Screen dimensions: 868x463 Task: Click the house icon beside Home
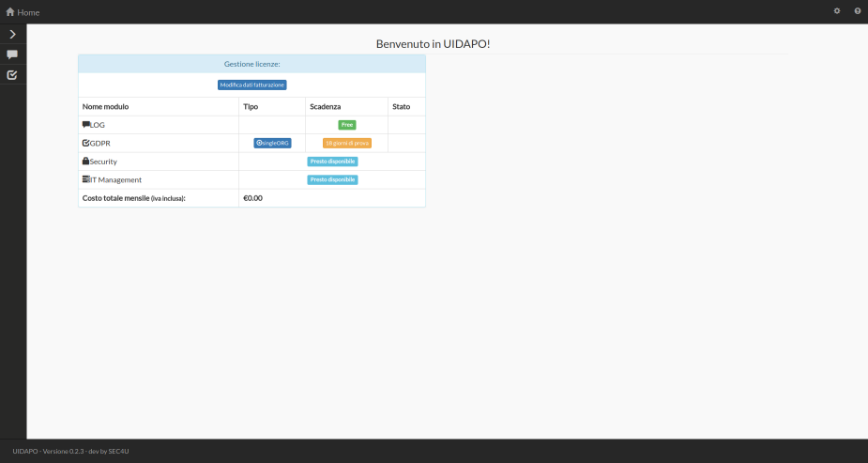[10, 11]
